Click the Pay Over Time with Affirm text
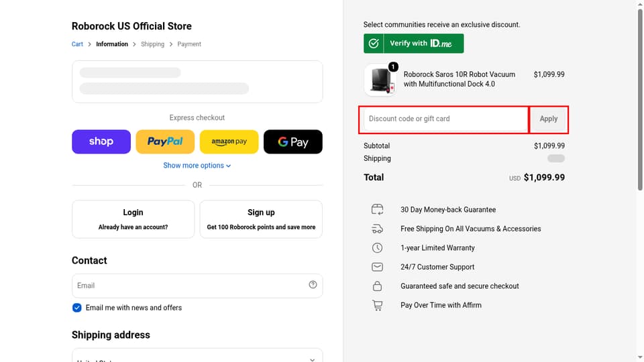Viewport: 644px width, 362px height. pos(441,306)
